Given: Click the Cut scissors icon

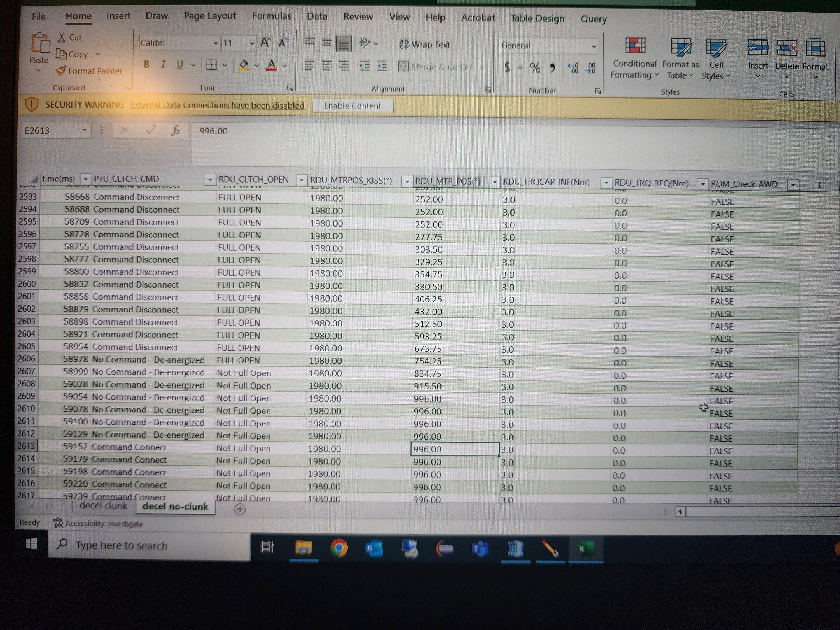Looking at the screenshot, I should [x=62, y=37].
